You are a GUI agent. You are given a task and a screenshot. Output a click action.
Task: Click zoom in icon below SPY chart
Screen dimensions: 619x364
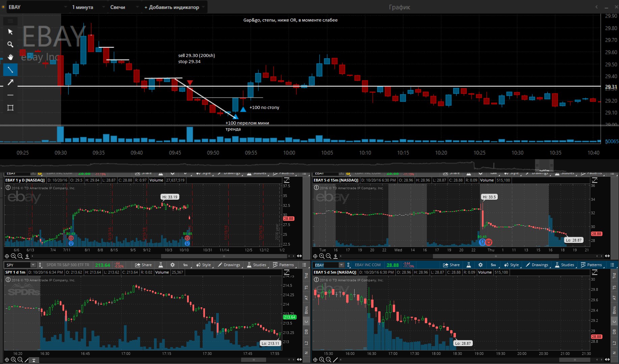pyautogui.click(x=14, y=360)
